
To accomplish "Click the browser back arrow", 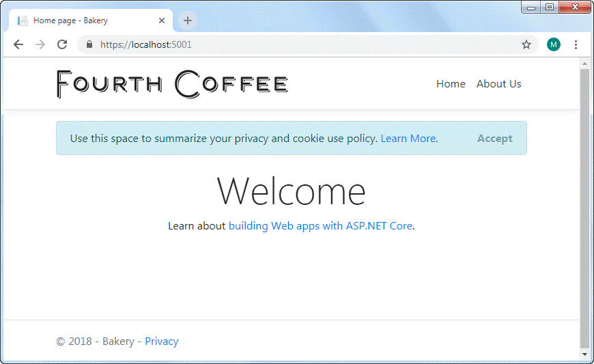I will click(x=18, y=44).
